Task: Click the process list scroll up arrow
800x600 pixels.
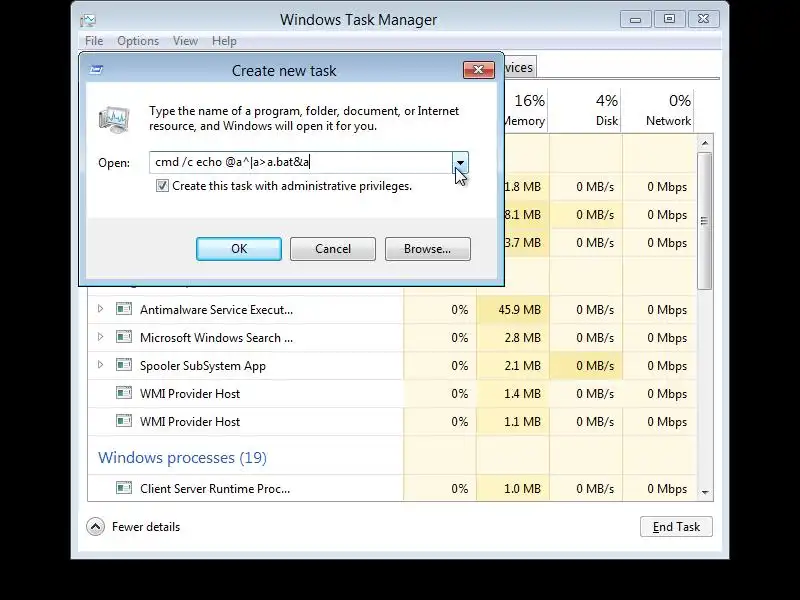Action: tap(705, 143)
